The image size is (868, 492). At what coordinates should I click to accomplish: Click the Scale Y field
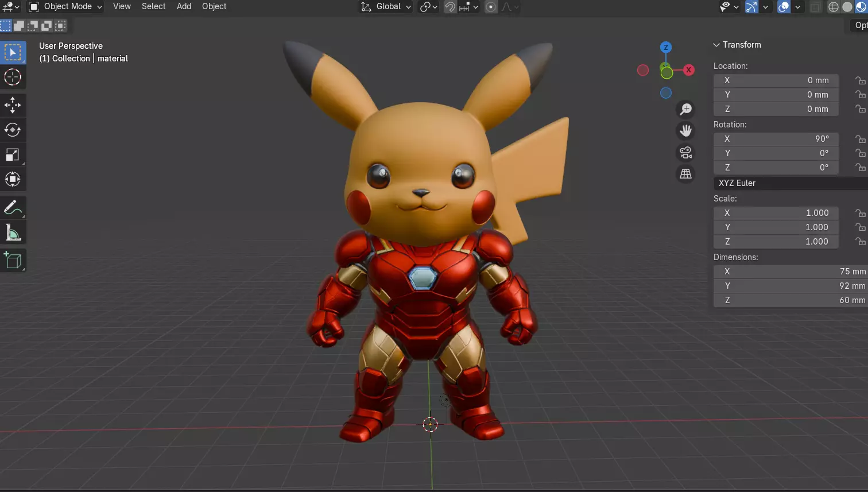[776, 227]
